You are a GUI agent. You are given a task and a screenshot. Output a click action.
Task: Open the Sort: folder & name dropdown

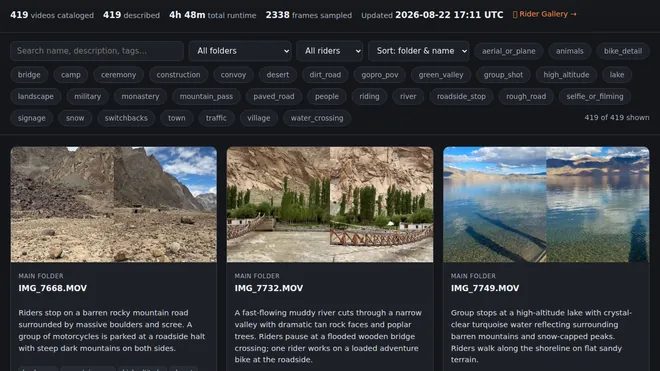click(418, 51)
